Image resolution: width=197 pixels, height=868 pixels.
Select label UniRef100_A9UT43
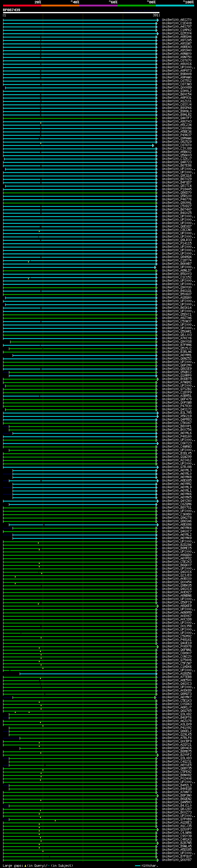[x=177, y=121]
